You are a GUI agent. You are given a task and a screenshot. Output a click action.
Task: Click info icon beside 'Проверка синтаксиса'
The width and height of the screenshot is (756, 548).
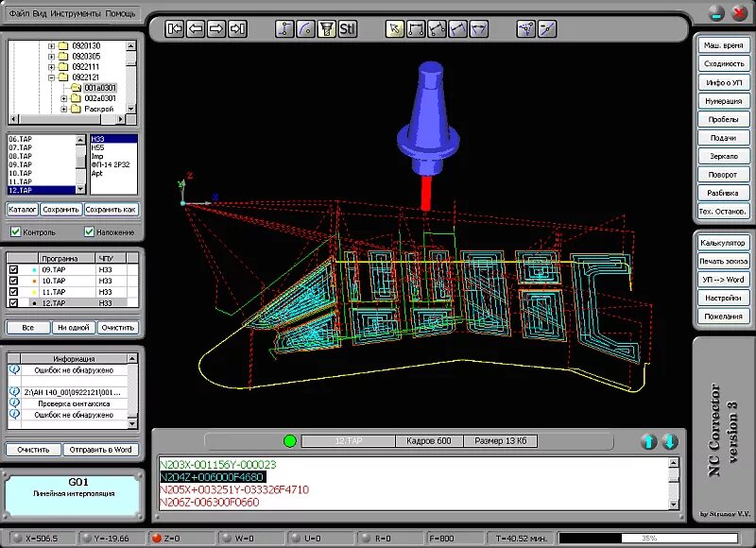pyautogui.click(x=14, y=402)
